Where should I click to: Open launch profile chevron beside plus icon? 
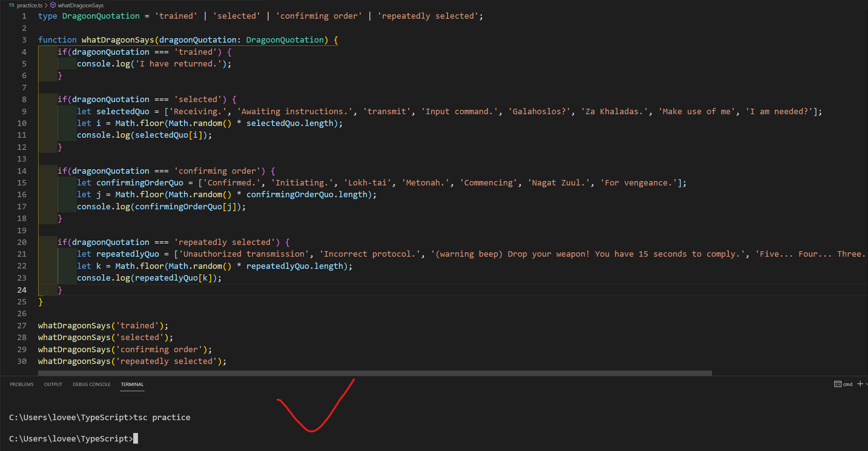click(866, 384)
